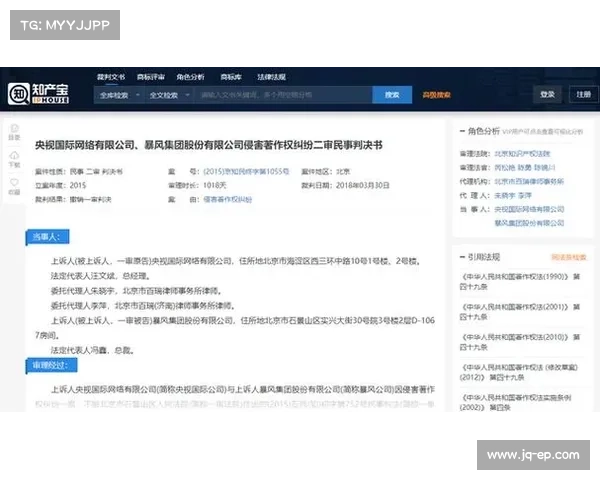Image resolution: width=600 pixels, height=480 pixels.
Task: Click the 登录 button
Action: pyautogui.click(x=547, y=95)
